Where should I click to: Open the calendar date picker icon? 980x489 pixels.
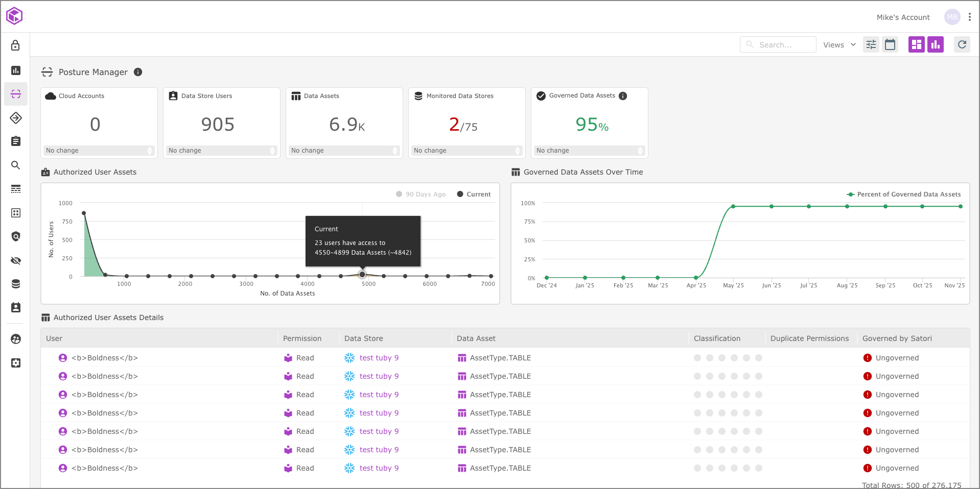tap(890, 45)
